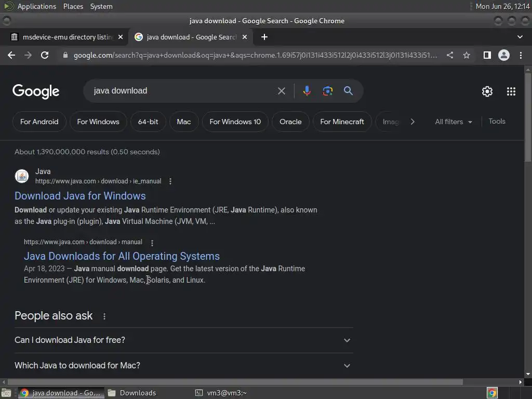
Task: Open the Chrome profile avatar
Action: point(504,55)
